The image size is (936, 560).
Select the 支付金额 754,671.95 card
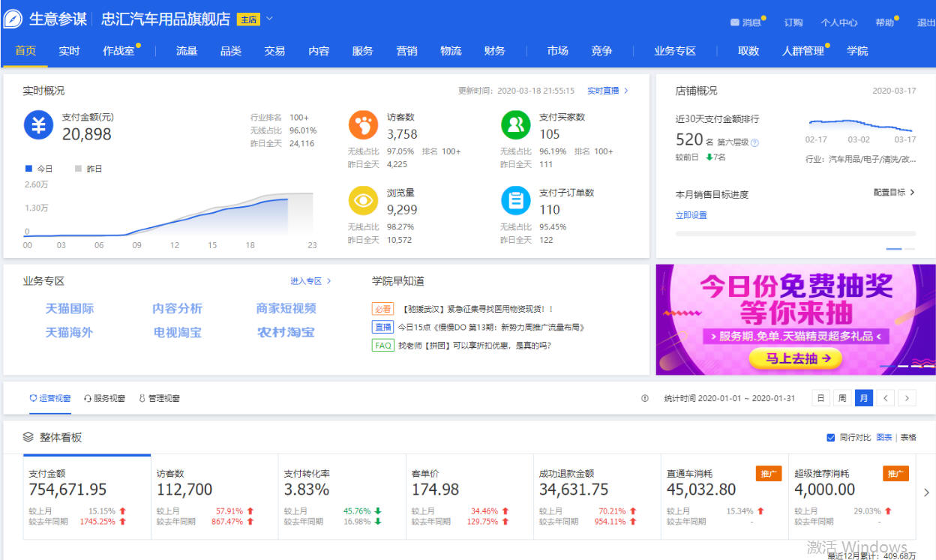[x=87, y=496]
